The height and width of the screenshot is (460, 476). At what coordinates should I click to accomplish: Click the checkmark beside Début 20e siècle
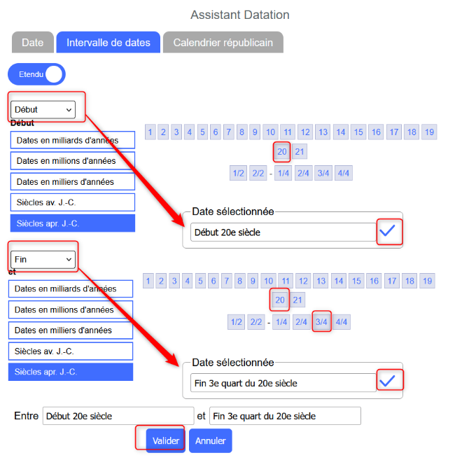(387, 232)
